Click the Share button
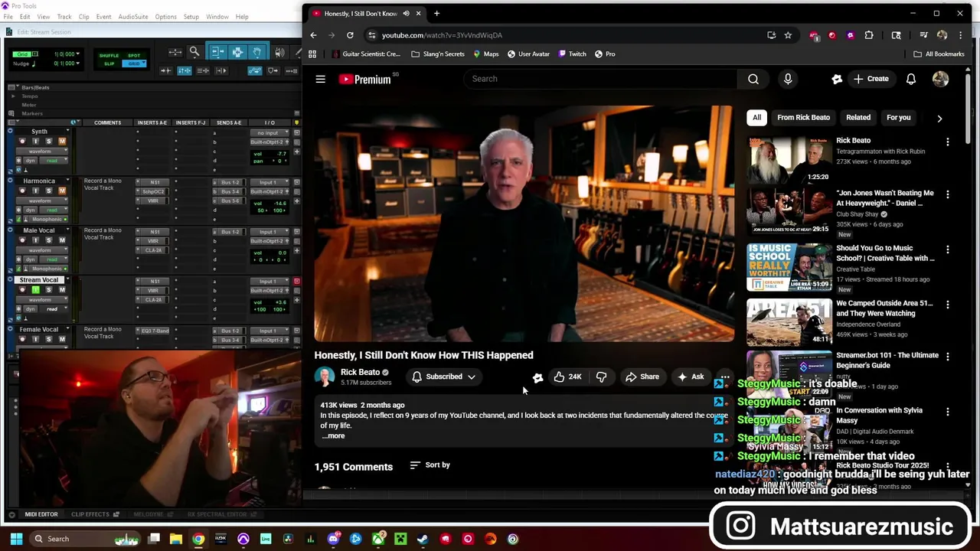Viewport: 980px width, 551px height. coord(642,377)
